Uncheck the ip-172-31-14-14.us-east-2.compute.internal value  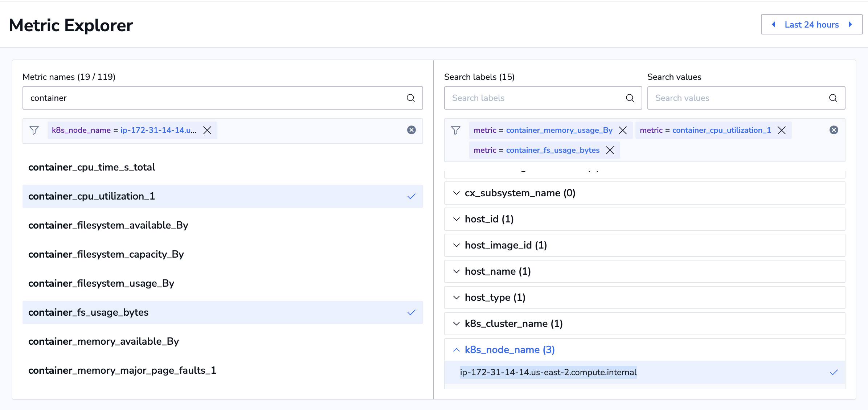pyautogui.click(x=548, y=372)
